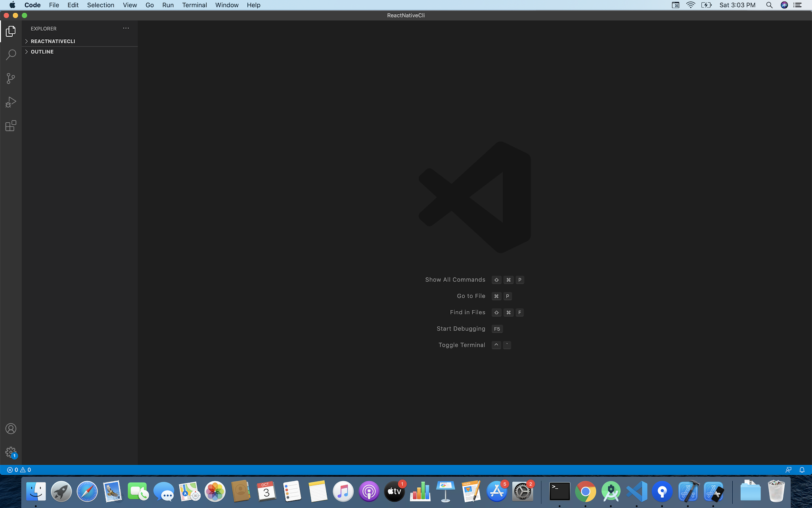Open Calendar from the Dock
The width and height of the screenshot is (812, 508).
[x=266, y=491]
